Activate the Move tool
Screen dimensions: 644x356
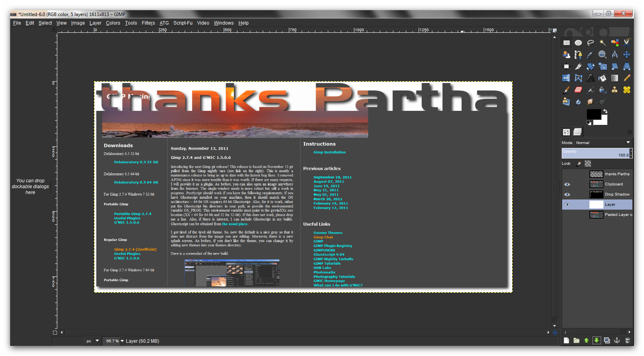tap(627, 55)
